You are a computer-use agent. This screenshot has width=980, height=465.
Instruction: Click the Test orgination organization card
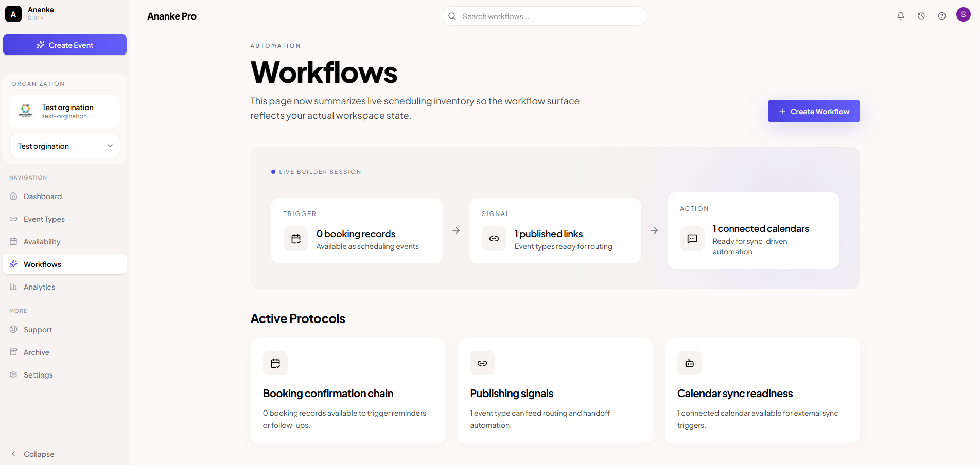65,111
